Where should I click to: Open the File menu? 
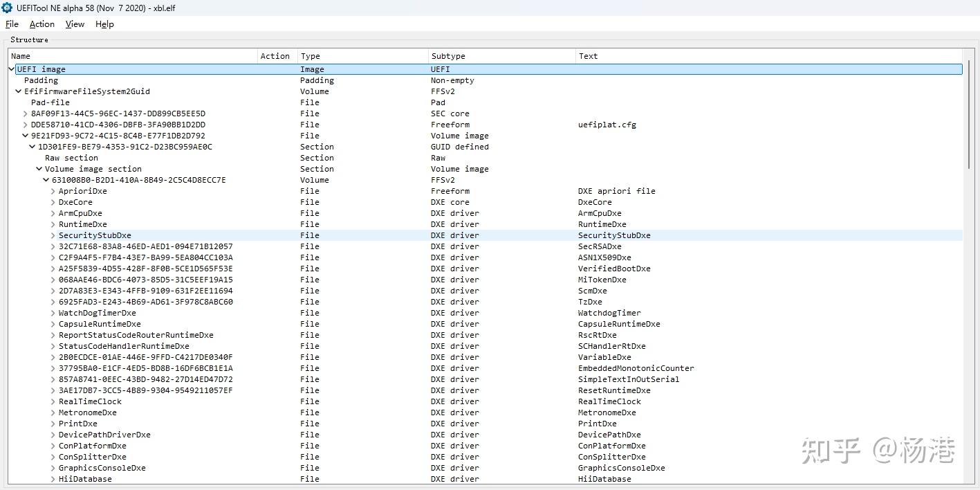pyautogui.click(x=11, y=24)
